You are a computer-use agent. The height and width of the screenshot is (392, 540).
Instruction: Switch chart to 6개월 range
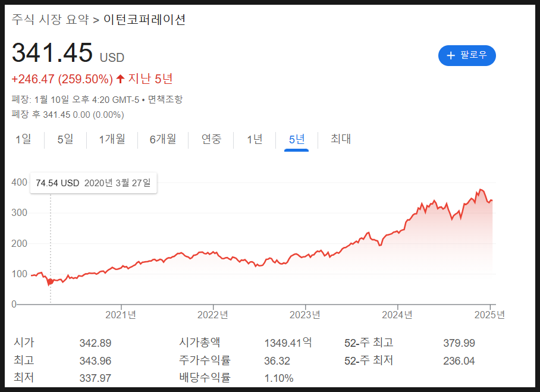tap(163, 139)
